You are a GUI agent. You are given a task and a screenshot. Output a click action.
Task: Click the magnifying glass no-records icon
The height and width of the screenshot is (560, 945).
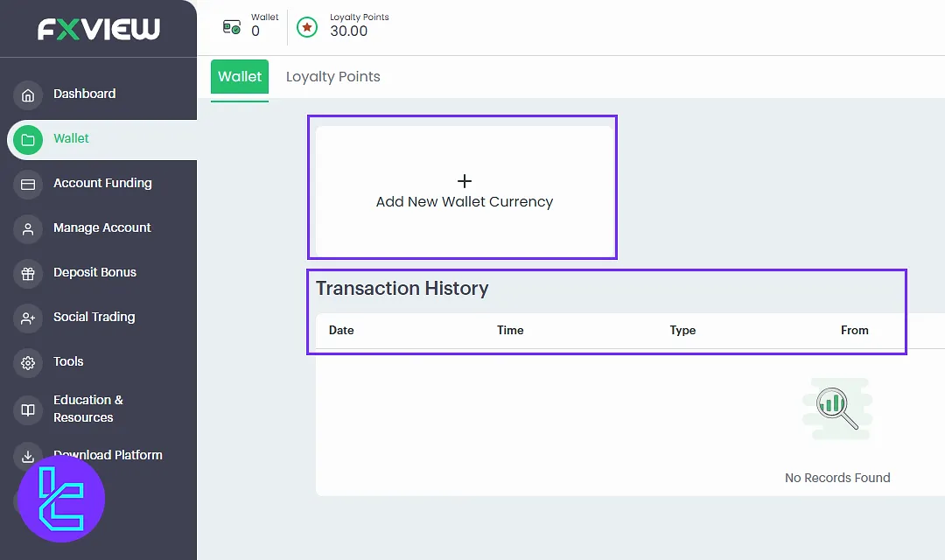tap(837, 408)
